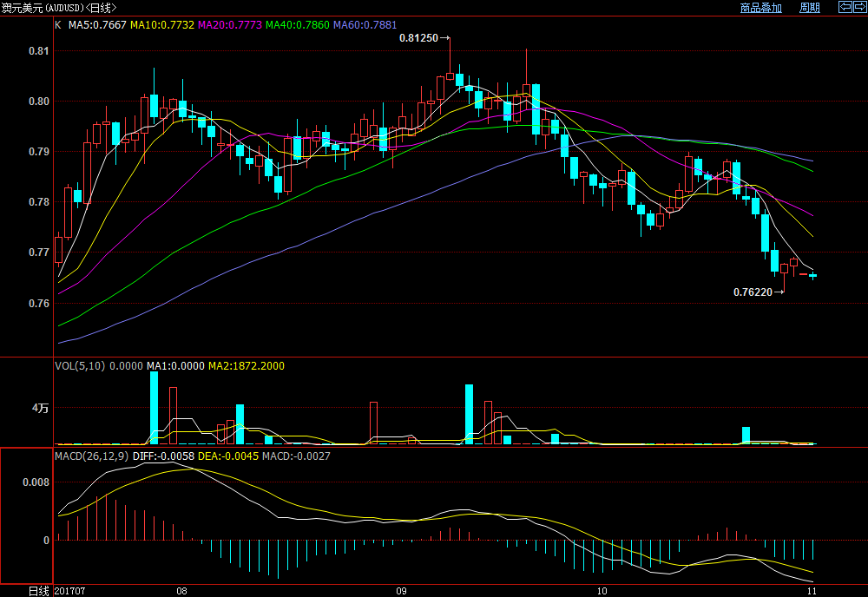
Task: Select the MA40:0.7860 indicator label
Action: 297,25
